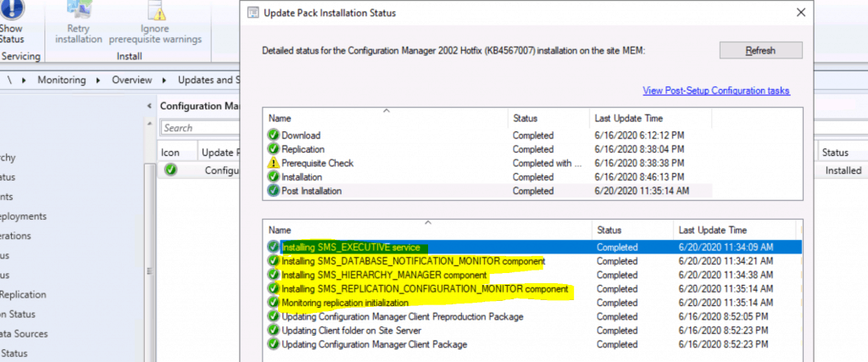Sort upper list by Status column header

coord(548,118)
